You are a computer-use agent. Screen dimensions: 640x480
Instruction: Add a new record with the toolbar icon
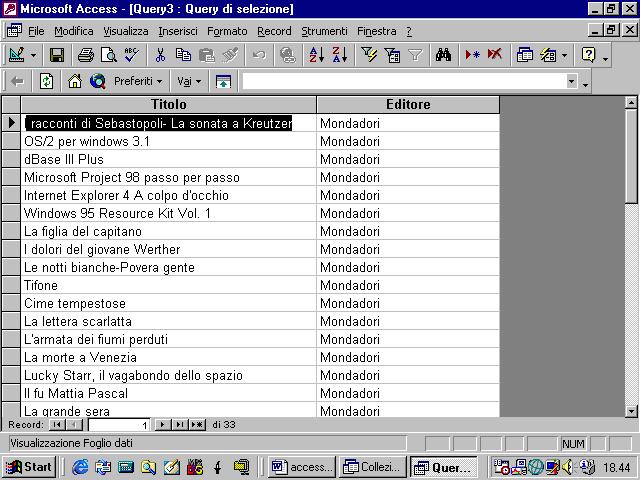click(472, 55)
